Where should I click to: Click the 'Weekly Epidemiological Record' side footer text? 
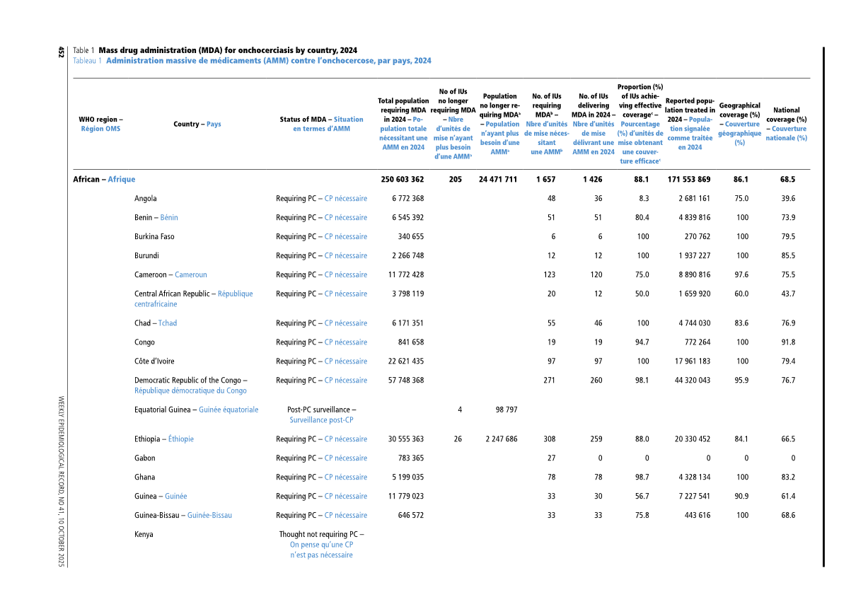(61, 481)
